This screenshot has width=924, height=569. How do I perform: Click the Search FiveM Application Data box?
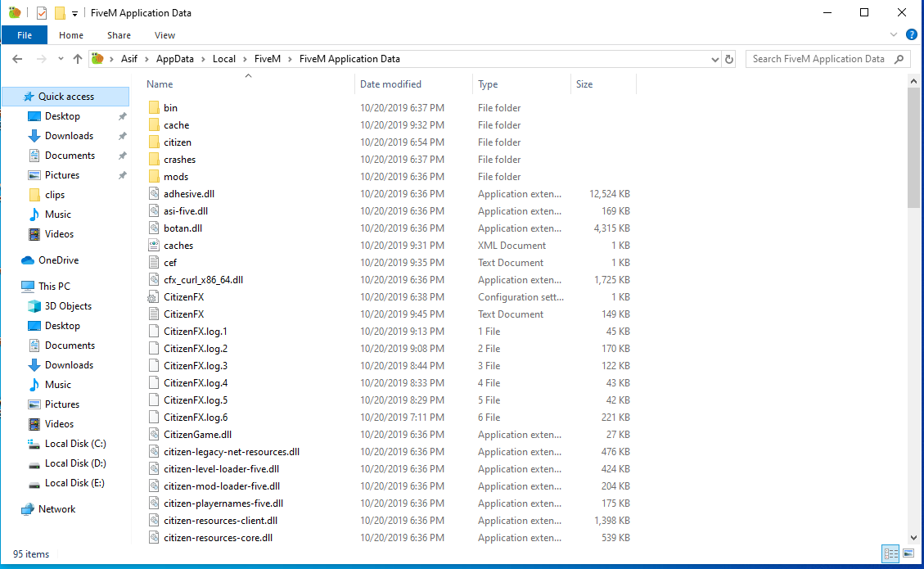[x=818, y=59]
